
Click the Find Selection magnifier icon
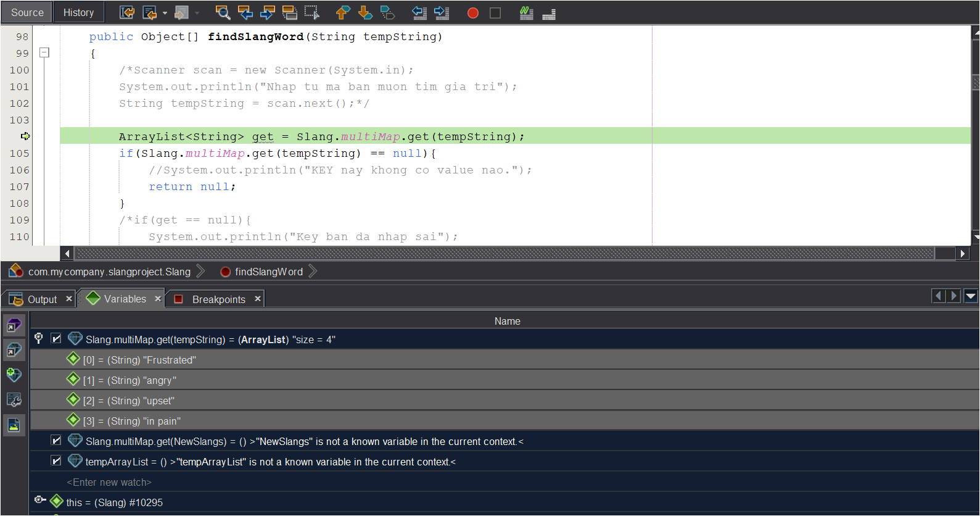(x=223, y=12)
